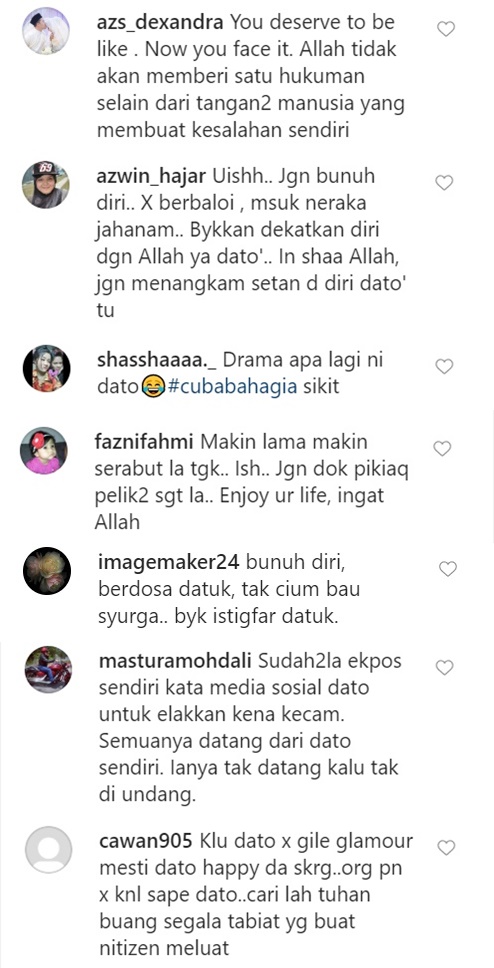
Task: Open azs_dexandra's profile picture
Action: [x=47, y=31]
